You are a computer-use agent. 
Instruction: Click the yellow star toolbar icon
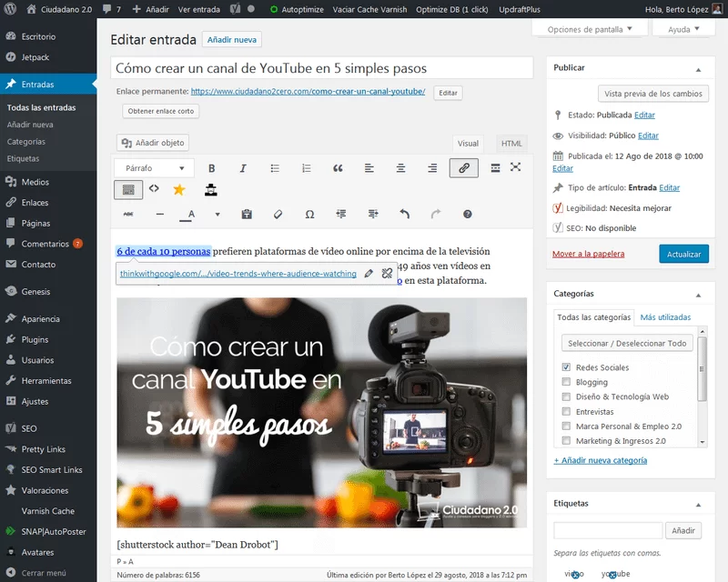click(x=178, y=189)
